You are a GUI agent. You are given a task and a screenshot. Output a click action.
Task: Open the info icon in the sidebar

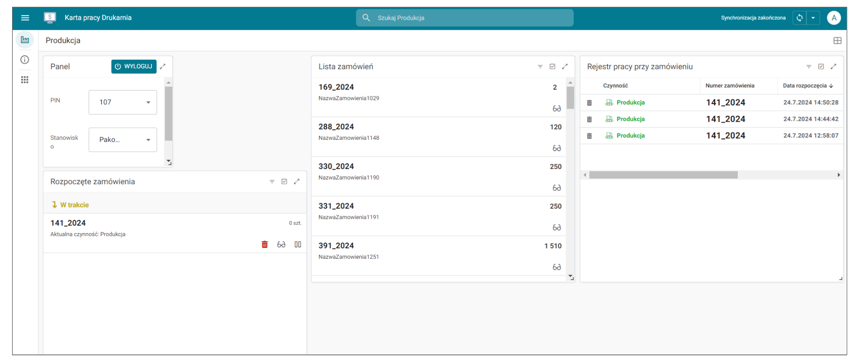pyautogui.click(x=25, y=60)
